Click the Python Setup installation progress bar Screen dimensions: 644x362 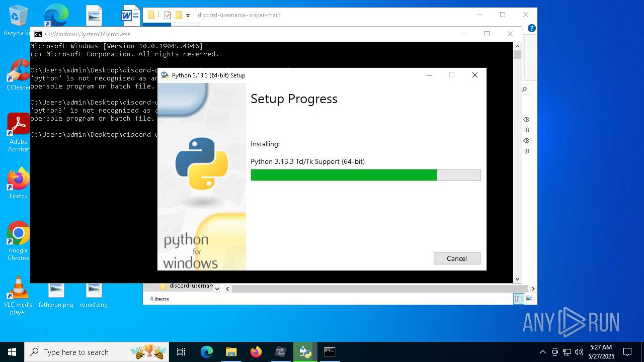(366, 175)
